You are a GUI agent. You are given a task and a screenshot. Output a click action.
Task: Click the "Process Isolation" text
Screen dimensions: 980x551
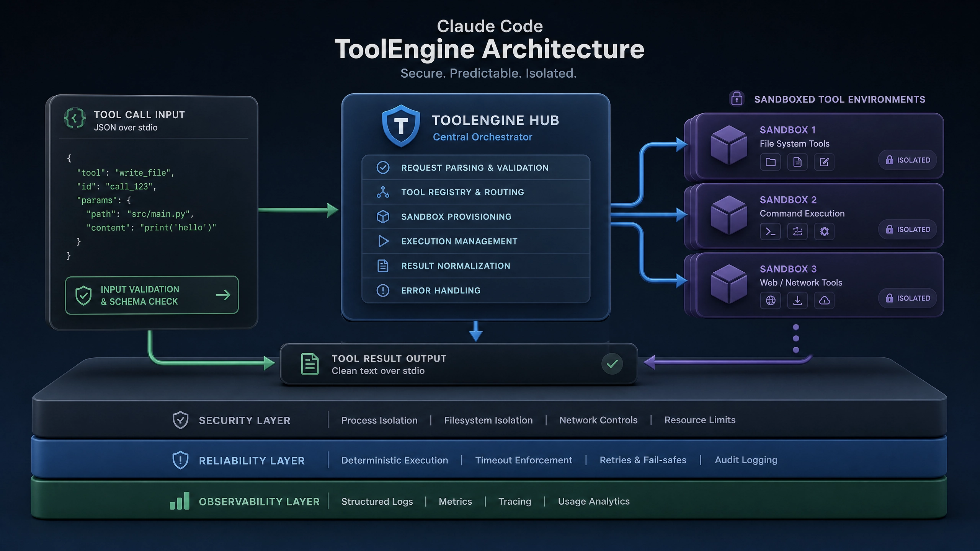pos(379,420)
